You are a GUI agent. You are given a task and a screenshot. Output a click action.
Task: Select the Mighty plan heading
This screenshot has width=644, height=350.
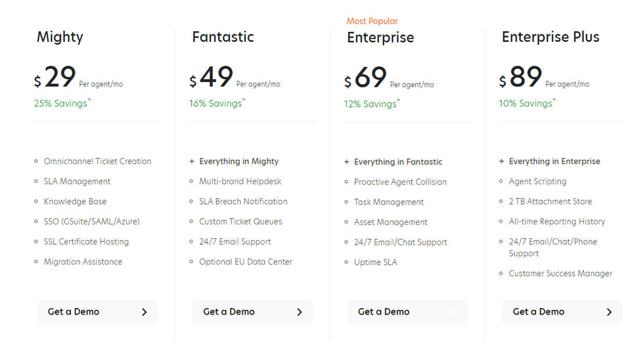(60, 37)
